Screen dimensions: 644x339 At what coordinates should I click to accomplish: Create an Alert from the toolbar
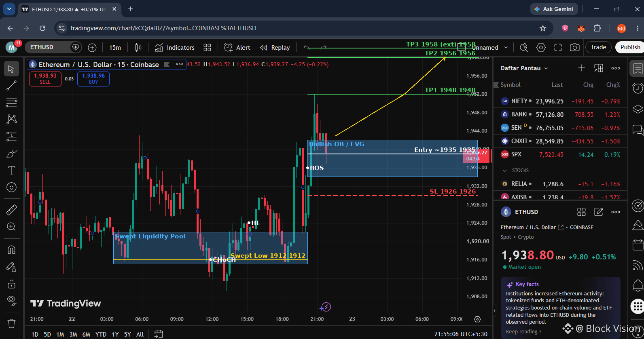click(x=237, y=48)
